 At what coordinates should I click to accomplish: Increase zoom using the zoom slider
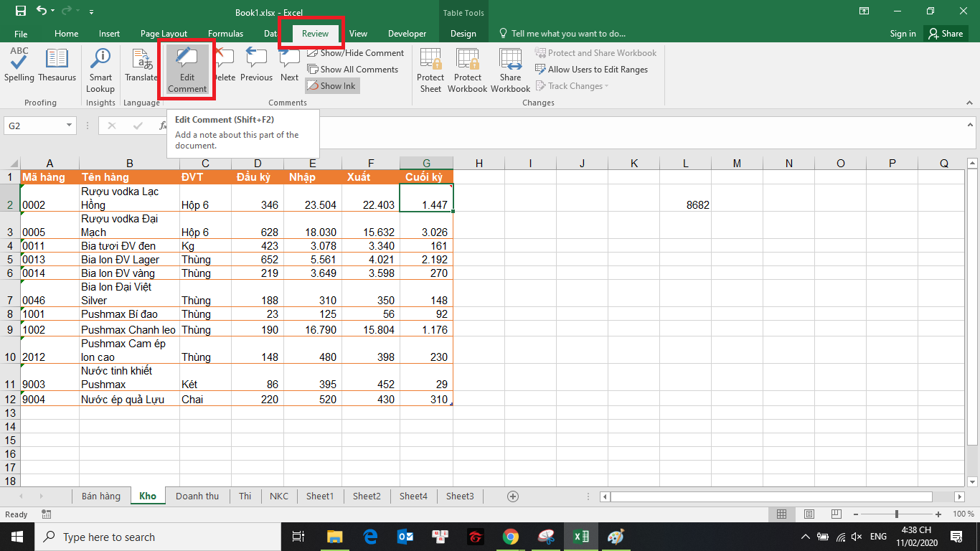pyautogui.click(x=938, y=514)
